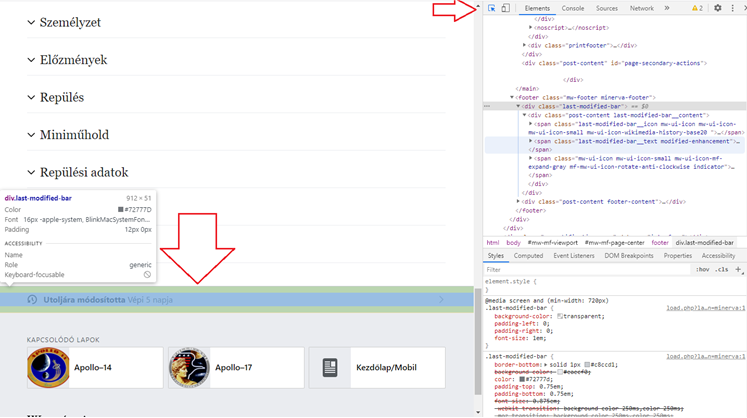The height and width of the screenshot is (418, 747).
Task: Open the load.php minerva stylesheet link
Action: click(x=705, y=308)
